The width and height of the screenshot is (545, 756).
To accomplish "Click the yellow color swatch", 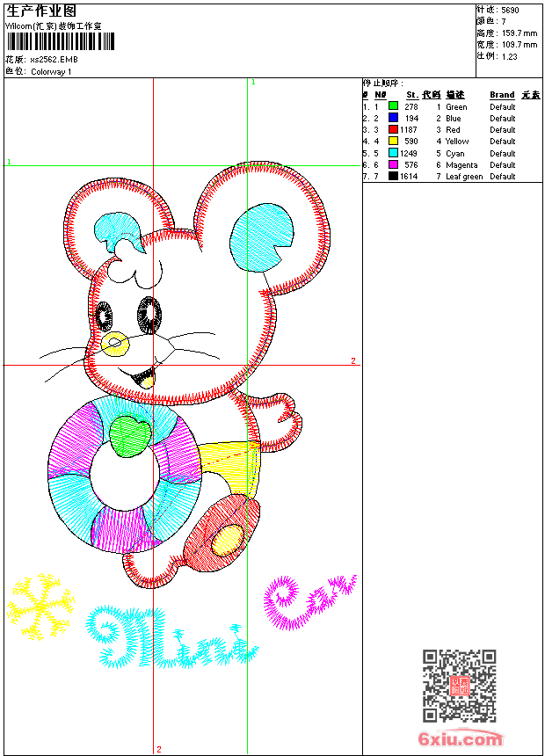I will pos(393,141).
